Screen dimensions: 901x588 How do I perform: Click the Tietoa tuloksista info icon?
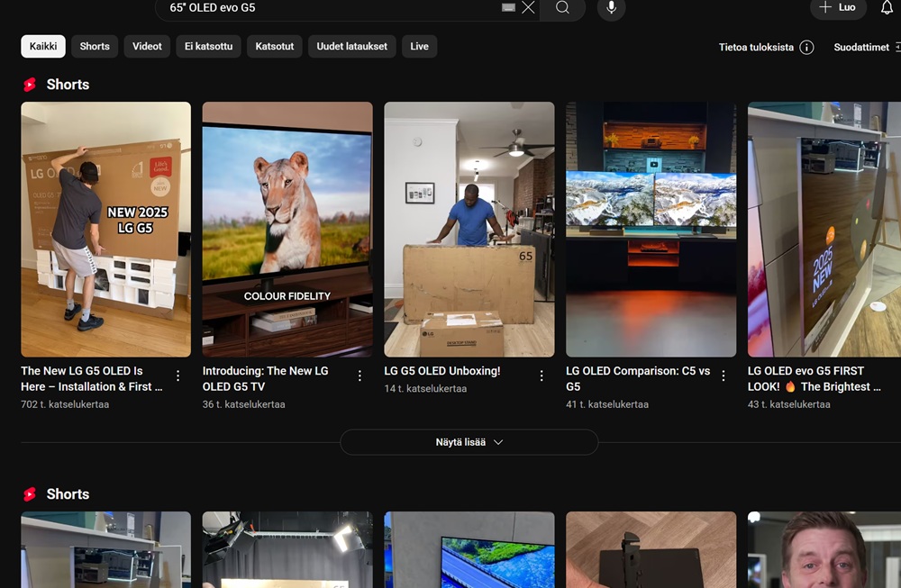pos(806,47)
